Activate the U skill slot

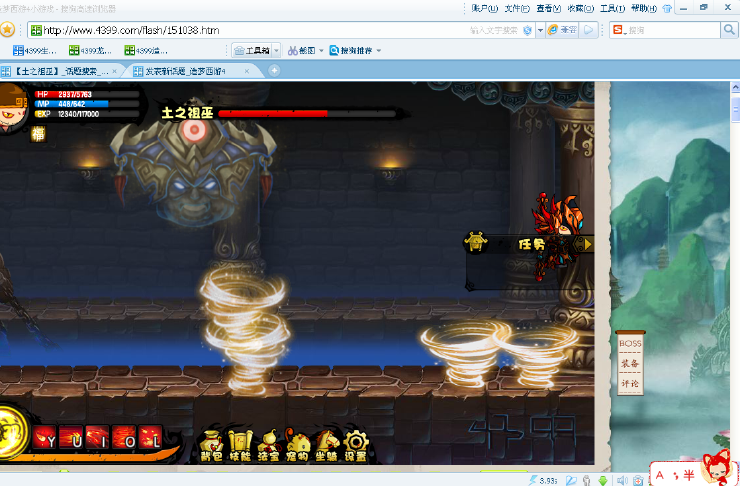[x=72, y=437]
